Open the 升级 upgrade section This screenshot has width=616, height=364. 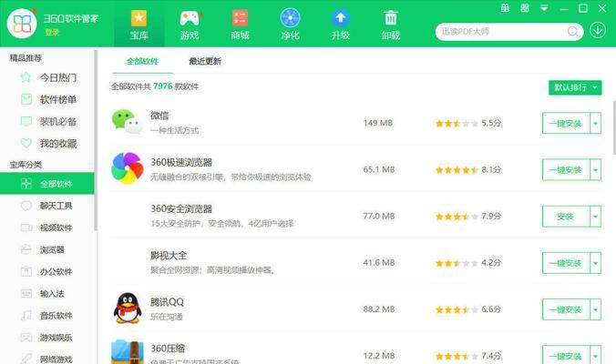click(x=340, y=25)
